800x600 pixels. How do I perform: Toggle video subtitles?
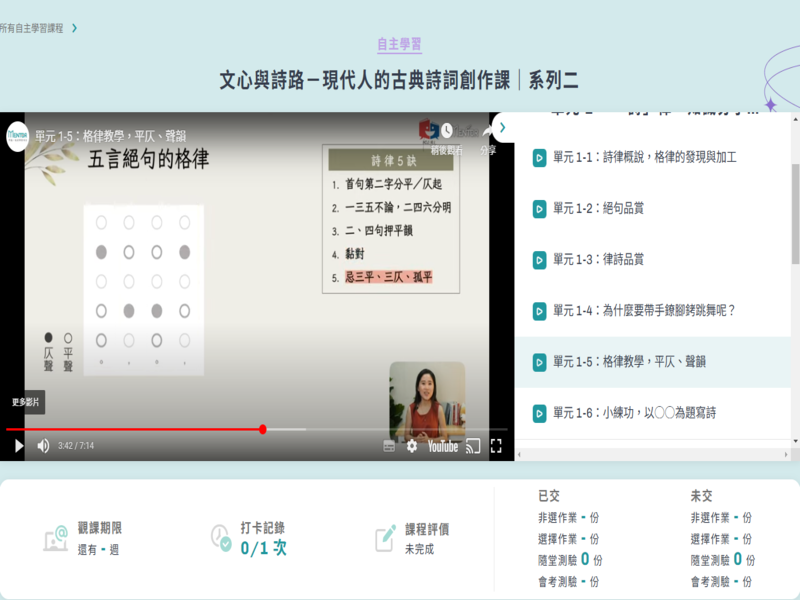tap(389, 446)
